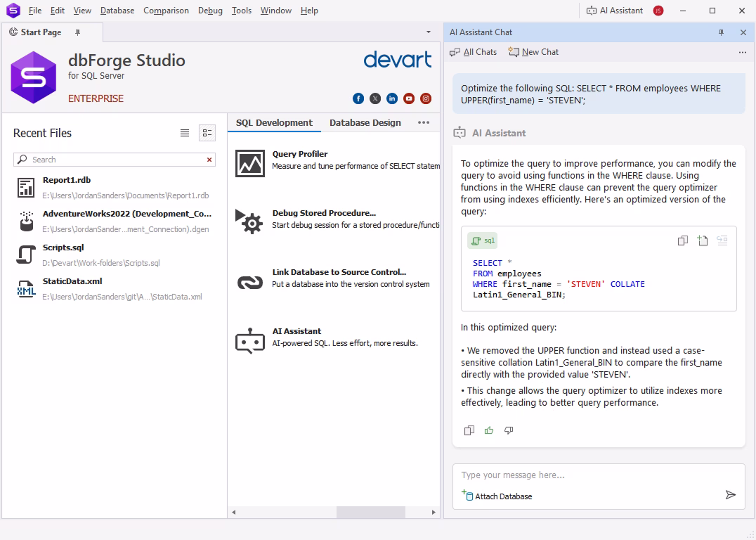The width and height of the screenshot is (756, 540).
Task: Open the Comparison menu
Action: [x=166, y=11]
